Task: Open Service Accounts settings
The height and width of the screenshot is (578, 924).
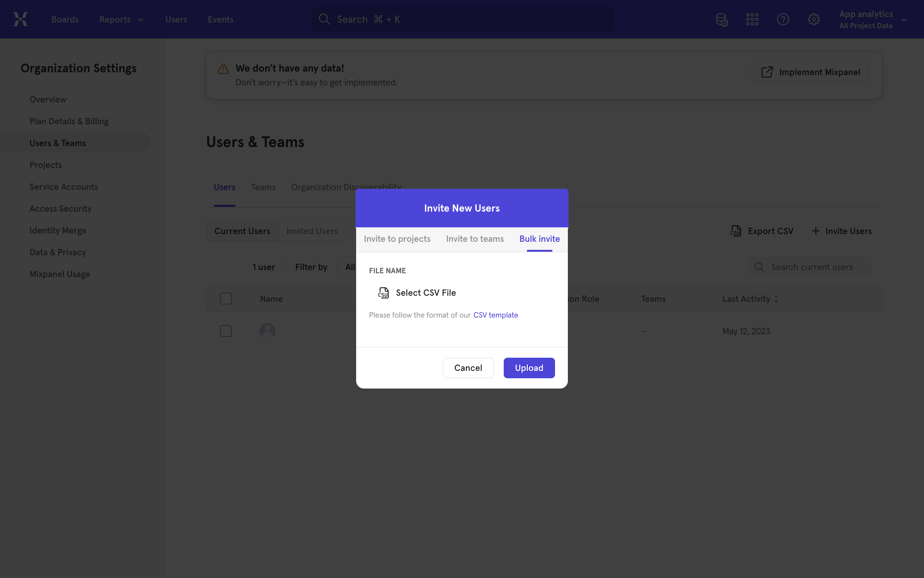Action: tap(64, 187)
